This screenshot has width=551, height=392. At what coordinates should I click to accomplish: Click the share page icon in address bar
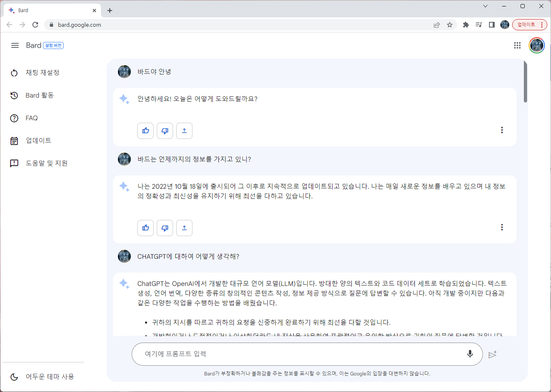(x=437, y=25)
